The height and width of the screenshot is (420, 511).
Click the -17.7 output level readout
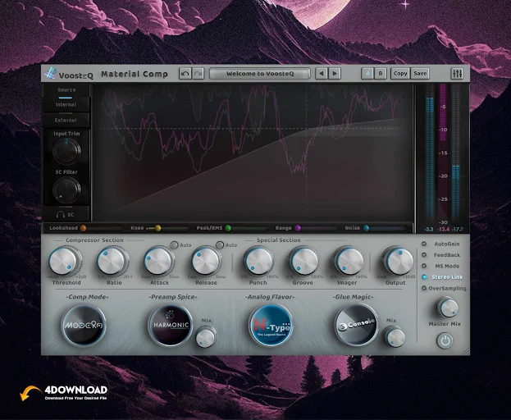458,230
